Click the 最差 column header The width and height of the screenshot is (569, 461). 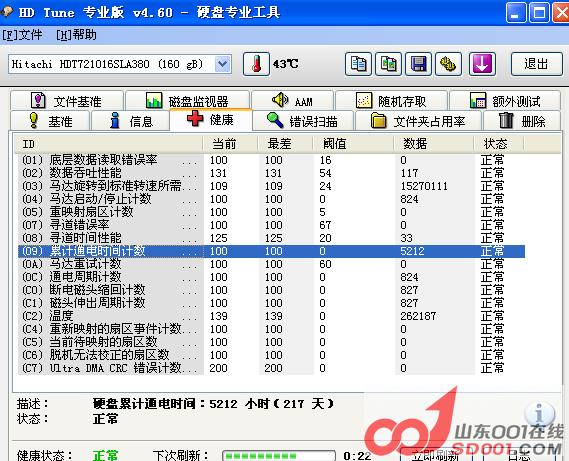285,144
